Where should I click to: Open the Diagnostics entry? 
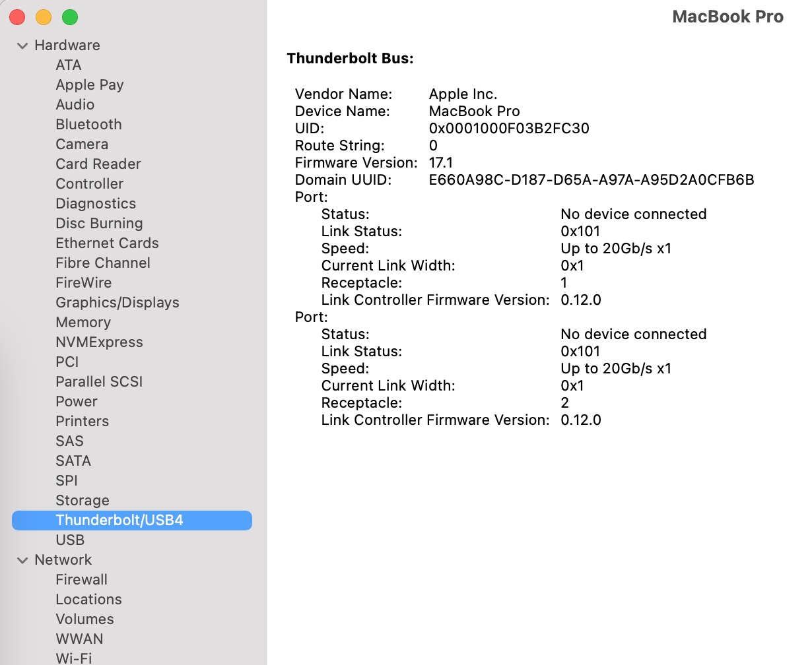coord(96,204)
